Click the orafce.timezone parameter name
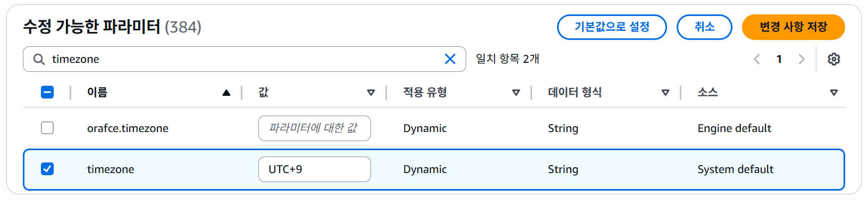Viewport: 868px width, 205px height. (128, 128)
